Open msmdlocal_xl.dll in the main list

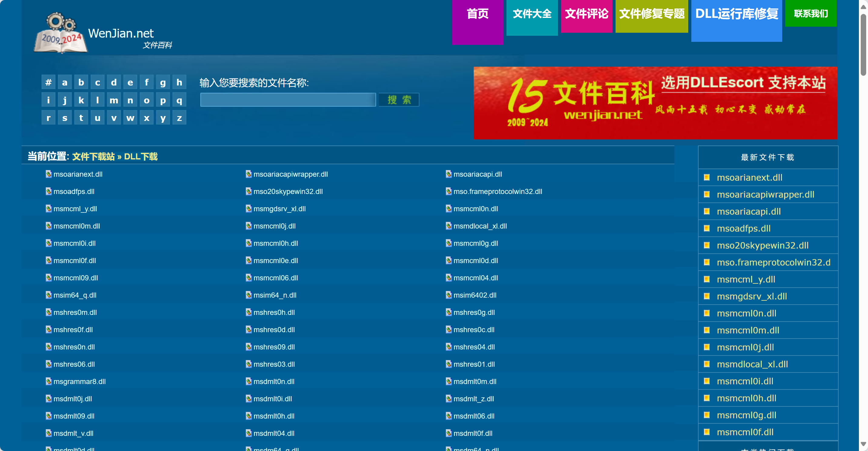(x=480, y=226)
